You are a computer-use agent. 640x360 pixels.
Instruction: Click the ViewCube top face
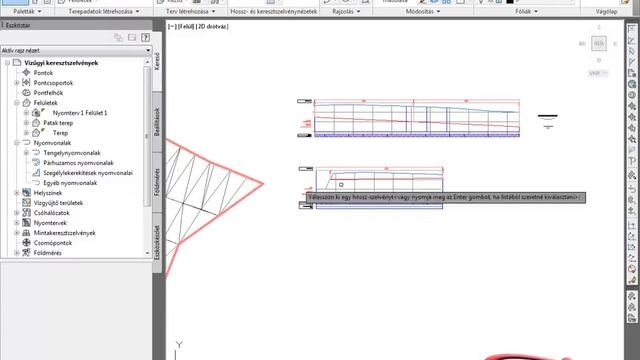click(599, 43)
